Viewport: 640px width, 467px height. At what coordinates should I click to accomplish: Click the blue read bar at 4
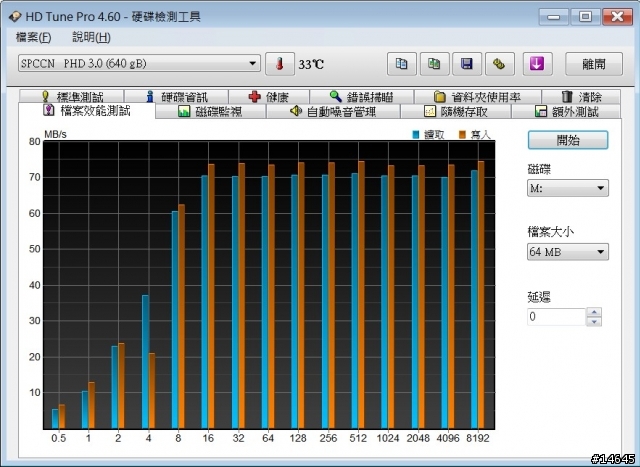click(145, 362)
